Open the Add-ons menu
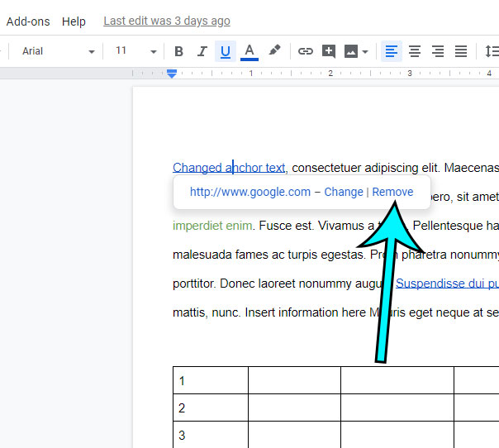Viewport: 499px width, 448px height. click(x=29, y=21)
